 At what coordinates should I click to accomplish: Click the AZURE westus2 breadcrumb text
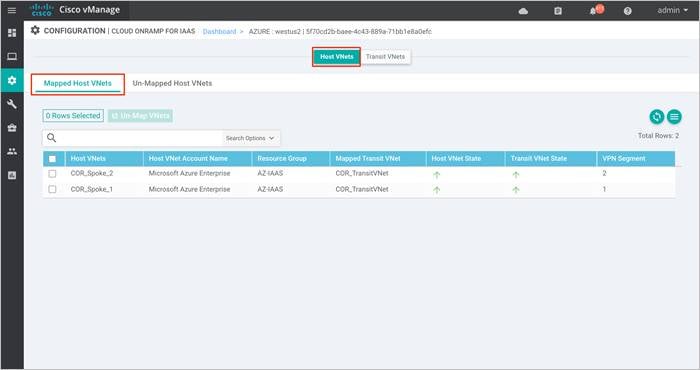340,32
